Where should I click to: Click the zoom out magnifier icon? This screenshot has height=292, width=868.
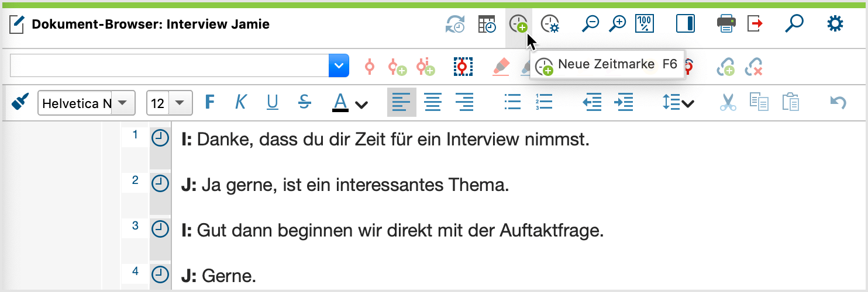(x=591, y=24)
